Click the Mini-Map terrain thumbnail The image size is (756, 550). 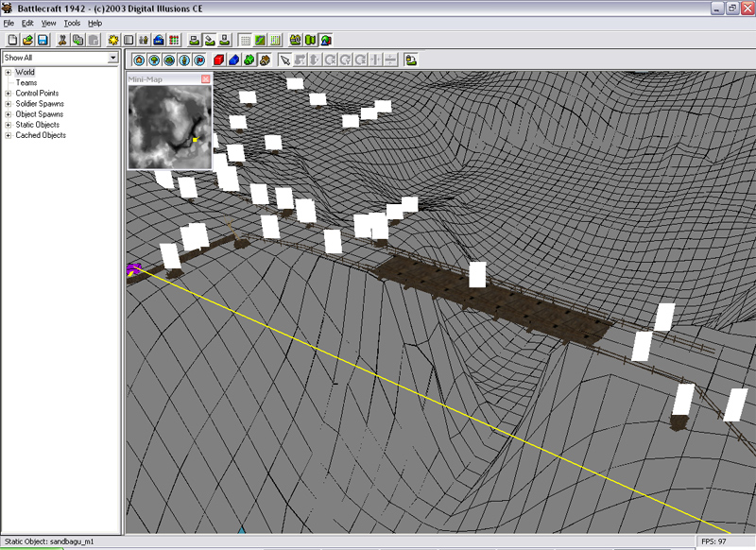point(169,127)
